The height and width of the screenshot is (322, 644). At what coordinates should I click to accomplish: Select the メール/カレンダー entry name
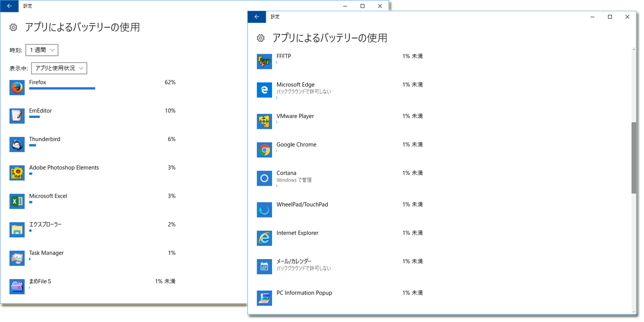pyautogui.click(x=294, y=261)
